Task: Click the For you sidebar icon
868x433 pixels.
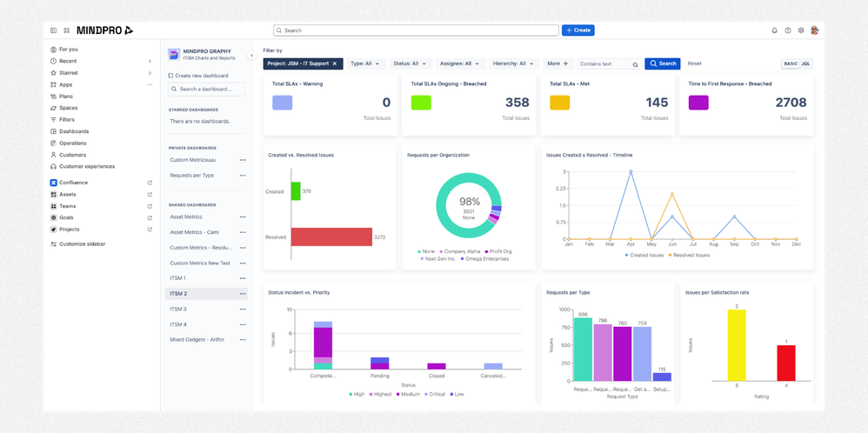Action: (53, 50)
